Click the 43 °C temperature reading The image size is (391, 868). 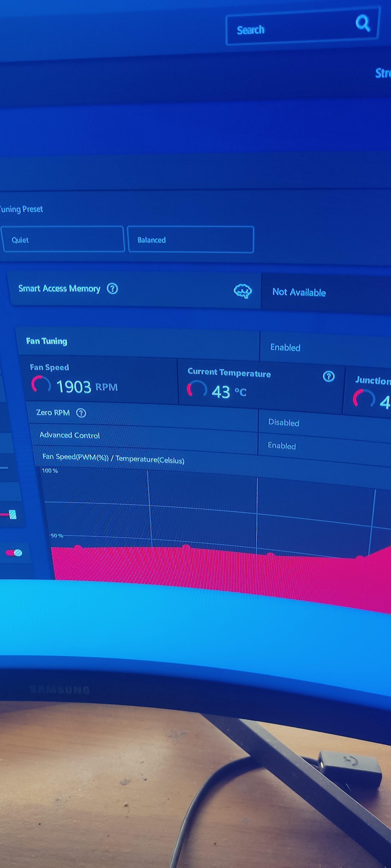coord(229,392)
